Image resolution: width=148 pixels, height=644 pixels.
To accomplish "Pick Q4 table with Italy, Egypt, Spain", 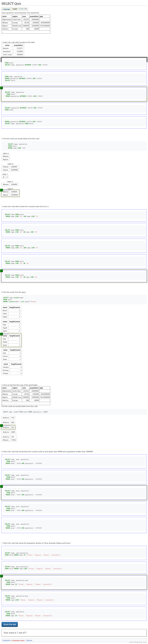I will point(11,326).
